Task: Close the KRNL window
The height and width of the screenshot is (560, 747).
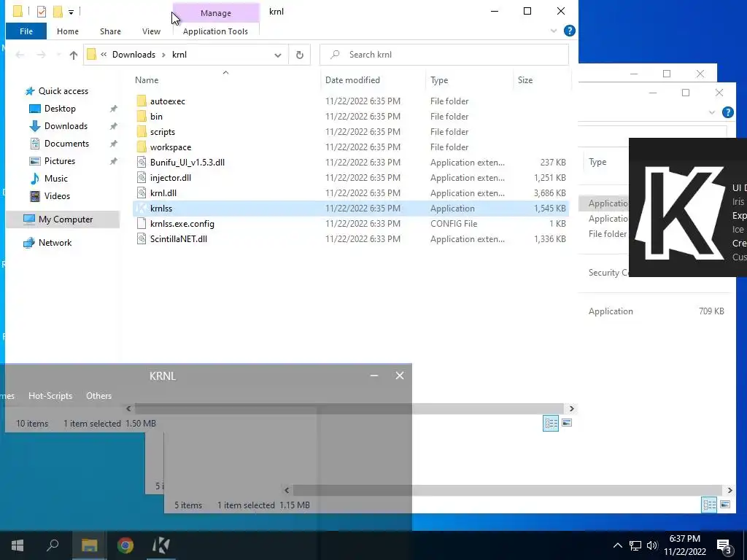Action: pyautogui.click(x=400, y=376)
